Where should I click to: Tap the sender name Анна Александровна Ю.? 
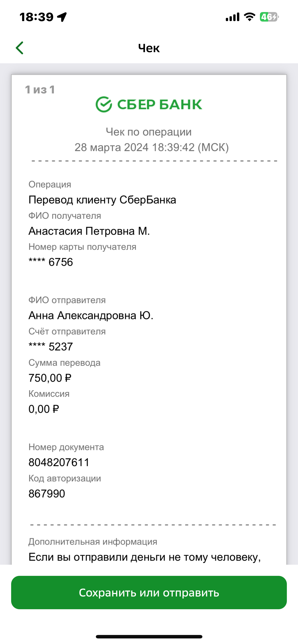pyautogui.click(x=91, y=315)
